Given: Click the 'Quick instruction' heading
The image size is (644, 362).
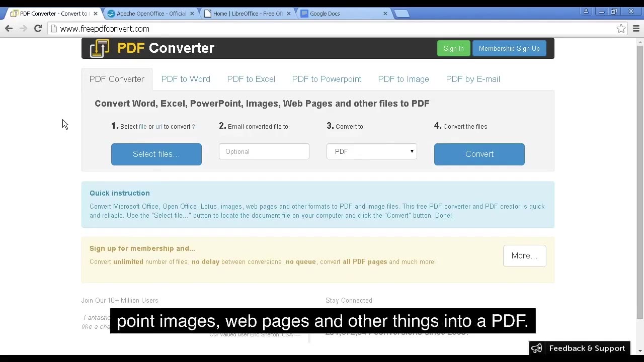Looking at the screenshot, I should point(120,193).
